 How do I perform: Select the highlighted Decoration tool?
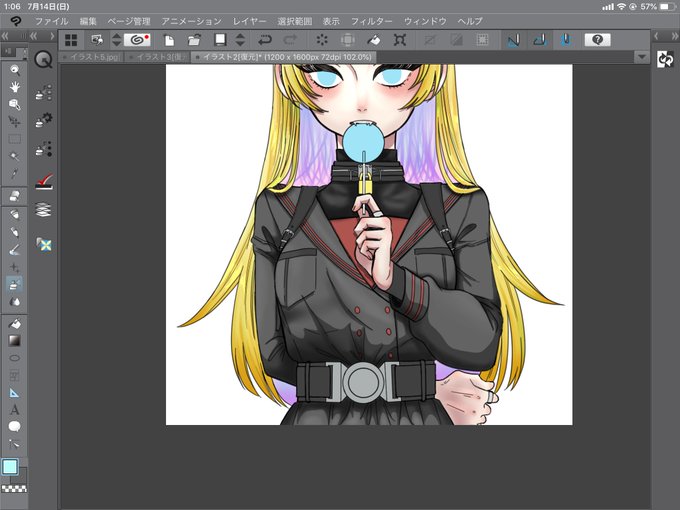coord(15,284)
